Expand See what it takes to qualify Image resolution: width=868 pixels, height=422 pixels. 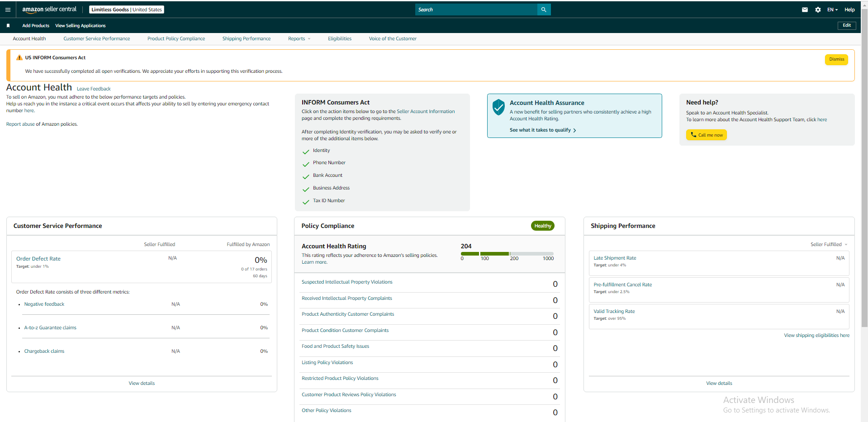[543, 130]
